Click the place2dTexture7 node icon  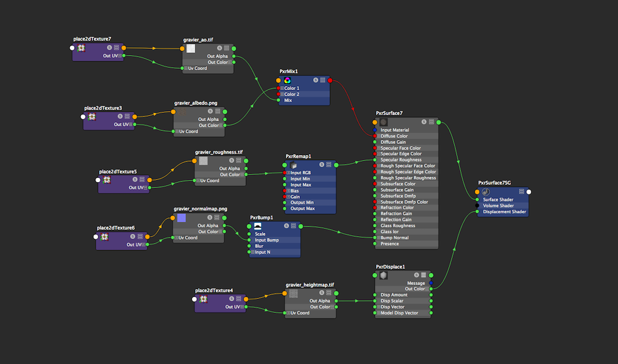[81, 48]
